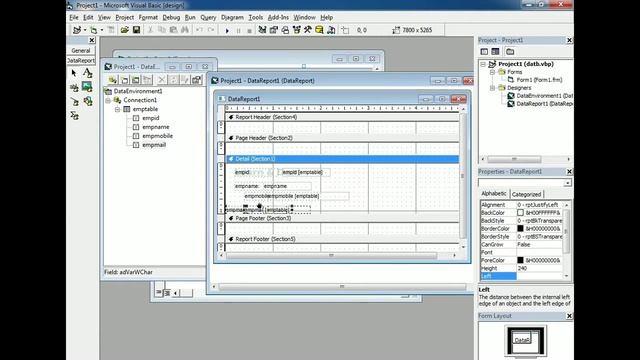Click View Code icon in Project panel

(x=484, y=51)
